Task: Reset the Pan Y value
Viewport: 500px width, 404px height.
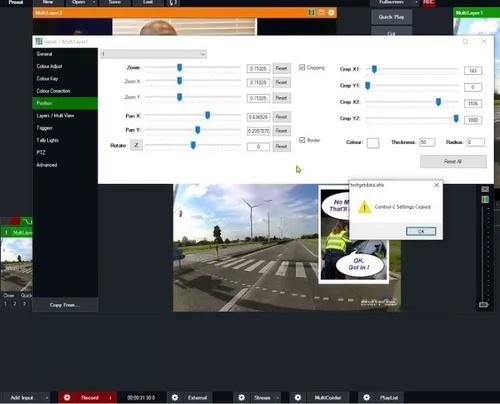Action: [282, 131]
